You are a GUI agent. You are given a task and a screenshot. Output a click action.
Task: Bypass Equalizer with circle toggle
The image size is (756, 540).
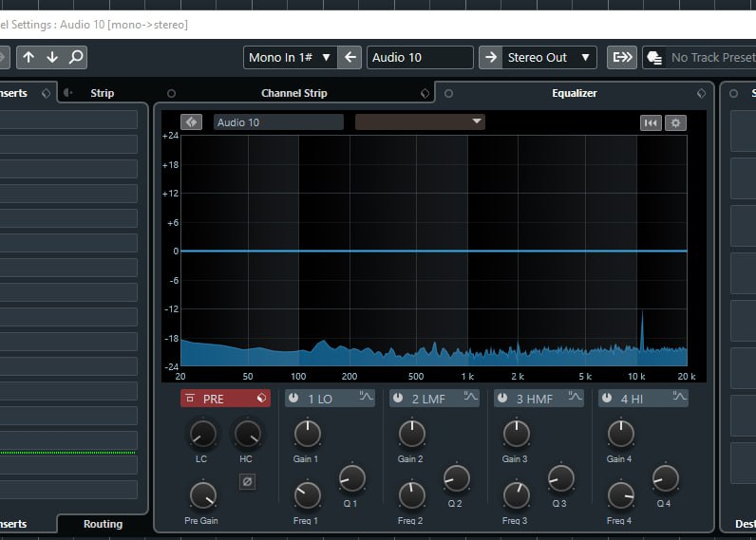coord(448,93)
